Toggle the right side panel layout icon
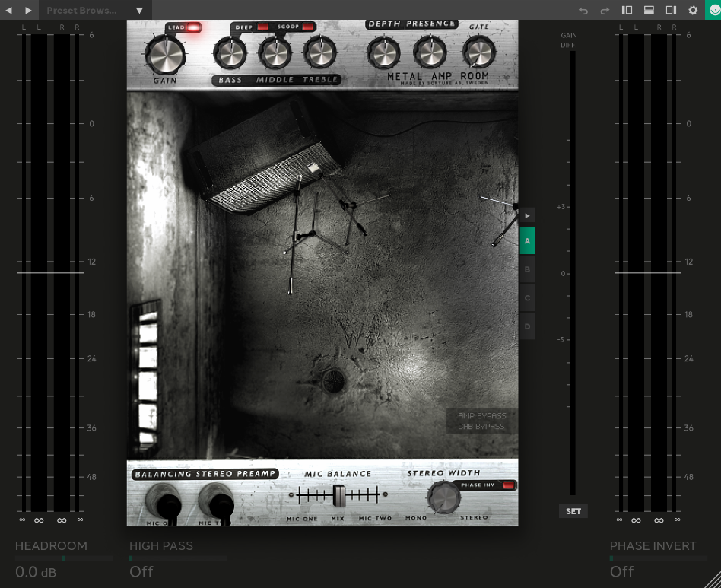Screen dimensions: 721x588 (x=671, y=10)
